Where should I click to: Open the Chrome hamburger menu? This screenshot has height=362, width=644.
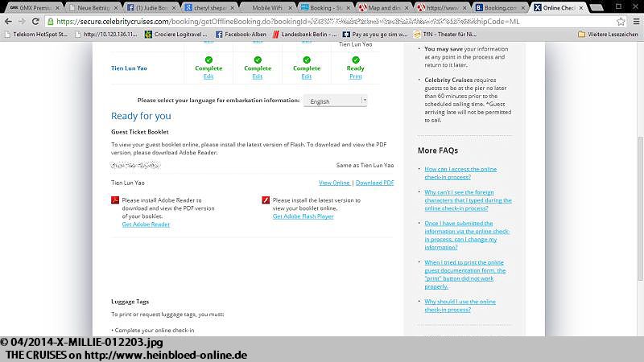click(x=636, y=22)
